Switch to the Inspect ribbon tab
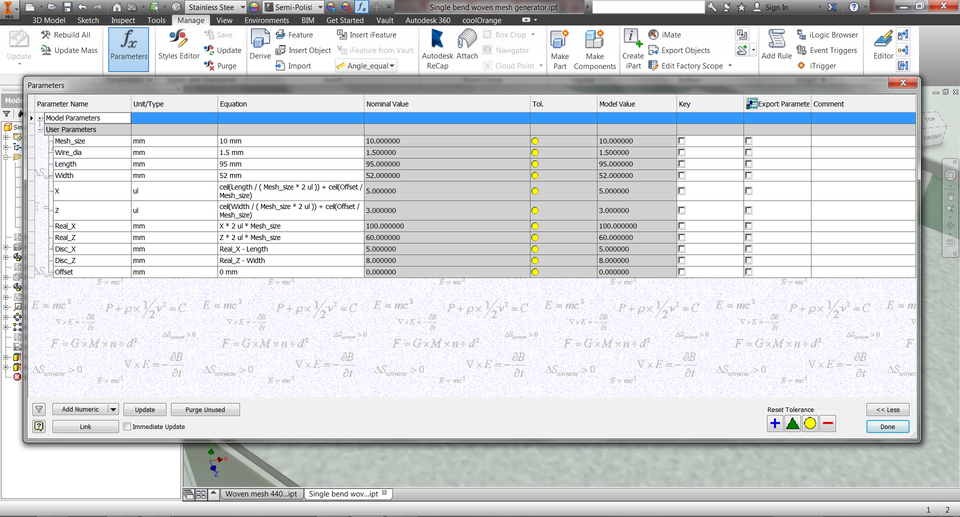Image resolution: width=960 pixels, height=517 pixels. click(123, 19)
